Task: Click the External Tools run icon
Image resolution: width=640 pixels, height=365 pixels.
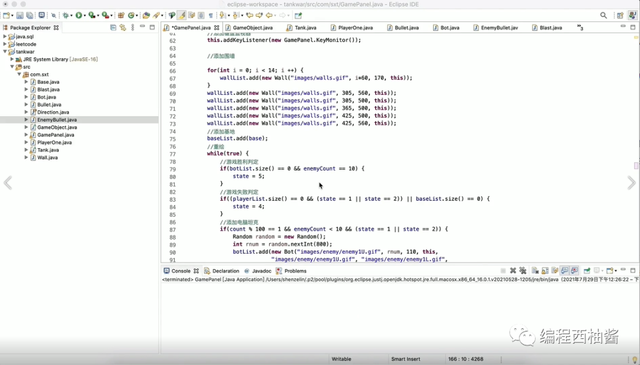Action: (105, 16)
